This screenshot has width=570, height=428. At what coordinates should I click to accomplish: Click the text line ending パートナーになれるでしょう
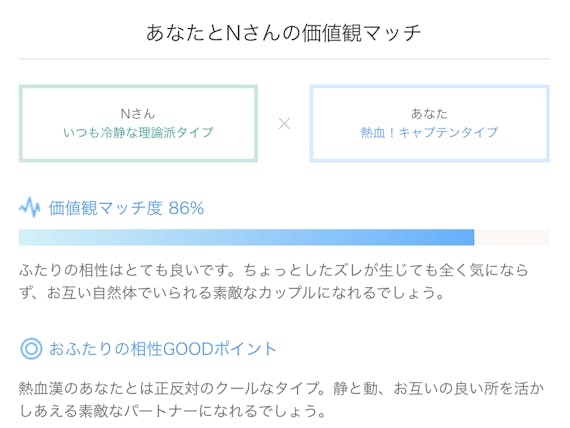click(x=173, y=411)
